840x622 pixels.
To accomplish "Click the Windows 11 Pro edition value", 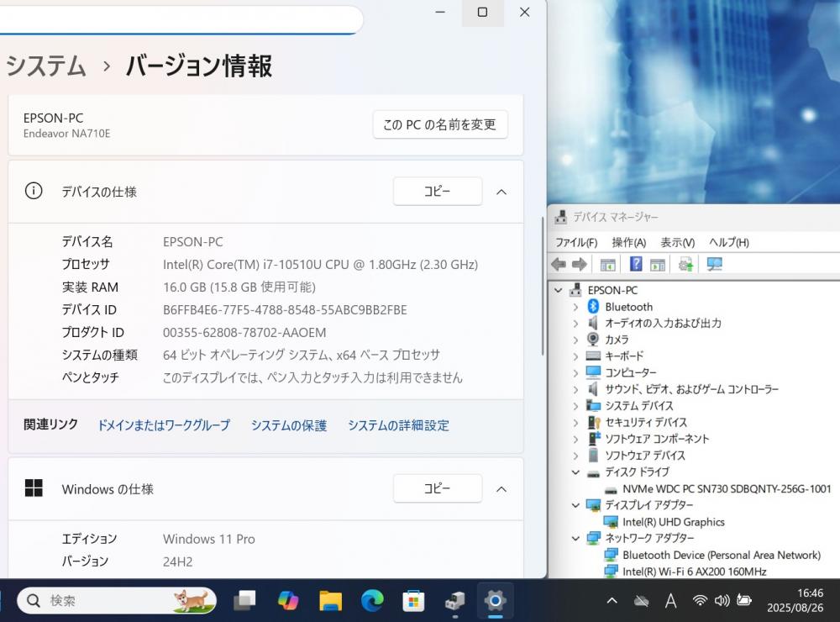I will (x=209, y=539).
